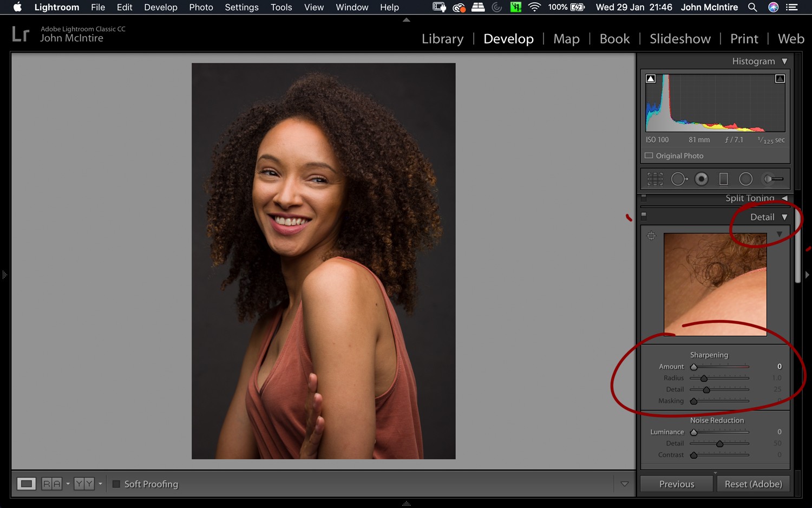Select the Crop Overlay tool

click(654, 178)
